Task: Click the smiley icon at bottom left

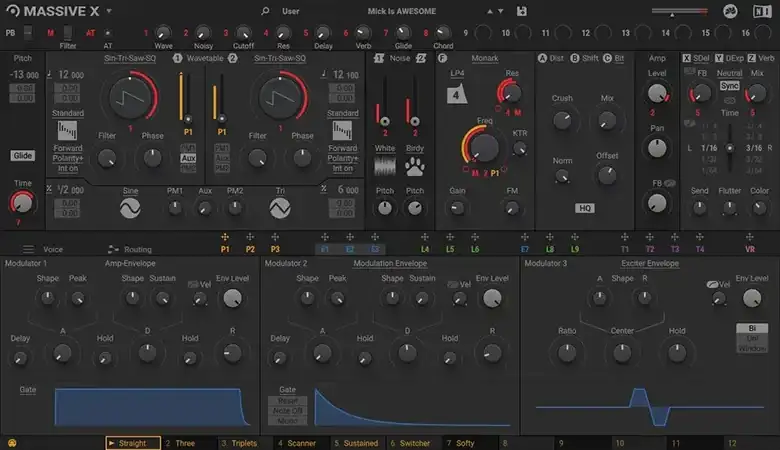Action: click(12, 443)
